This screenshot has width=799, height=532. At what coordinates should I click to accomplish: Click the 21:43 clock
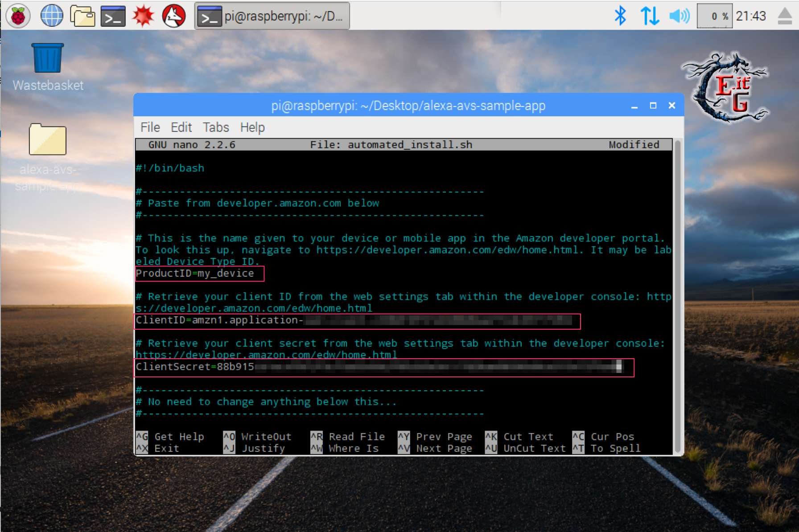pos(751,16)
